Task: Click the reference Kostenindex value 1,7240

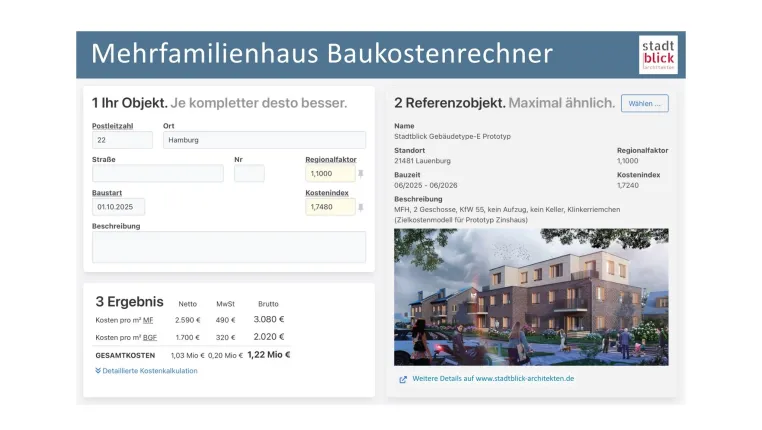Action: 628,185
